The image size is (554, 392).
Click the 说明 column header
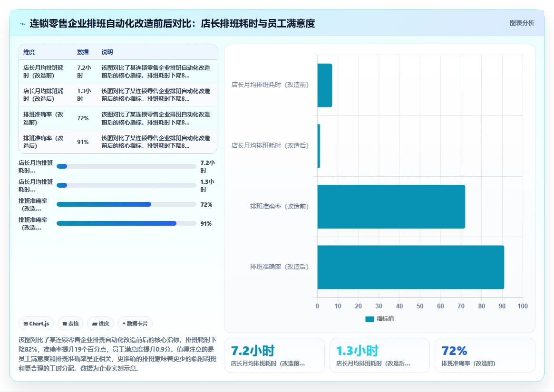coord(107,52)
